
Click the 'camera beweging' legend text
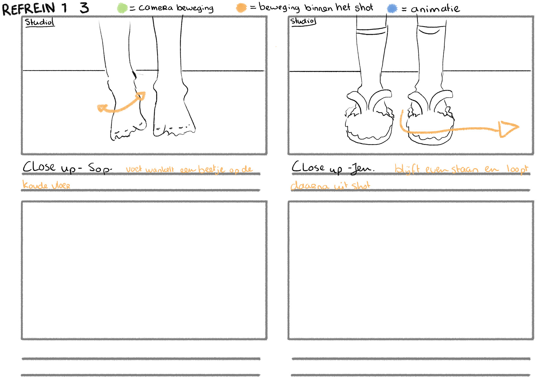point(176,8)
